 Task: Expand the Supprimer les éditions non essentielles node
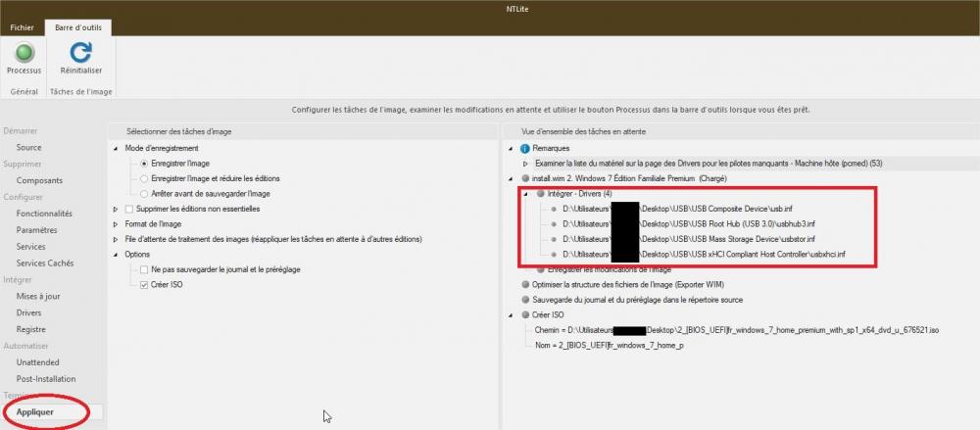coord(116,209)
